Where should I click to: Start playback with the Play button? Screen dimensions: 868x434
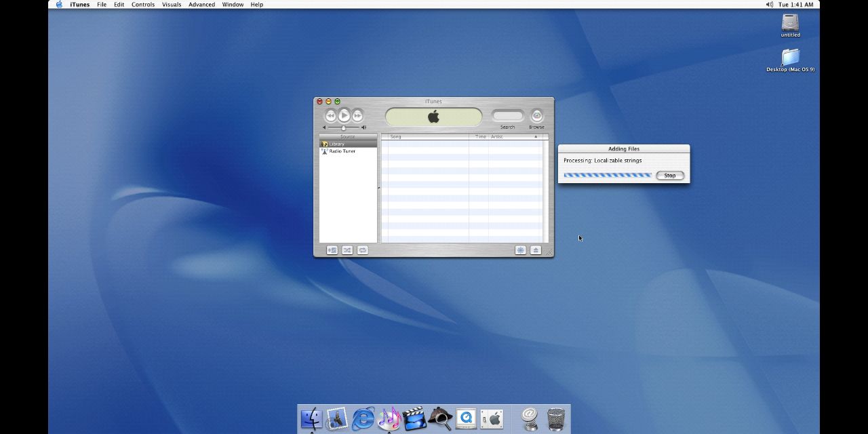[344, 115]
